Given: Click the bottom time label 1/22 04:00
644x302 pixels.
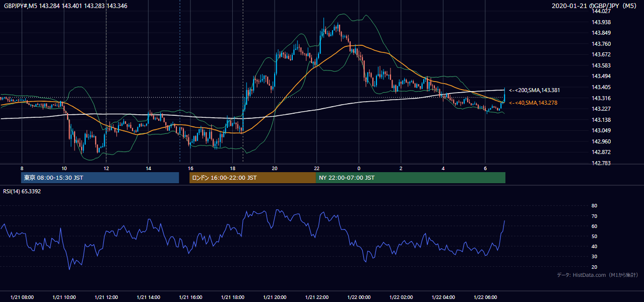Looking at the screenshot, I should tap(443, 297).
